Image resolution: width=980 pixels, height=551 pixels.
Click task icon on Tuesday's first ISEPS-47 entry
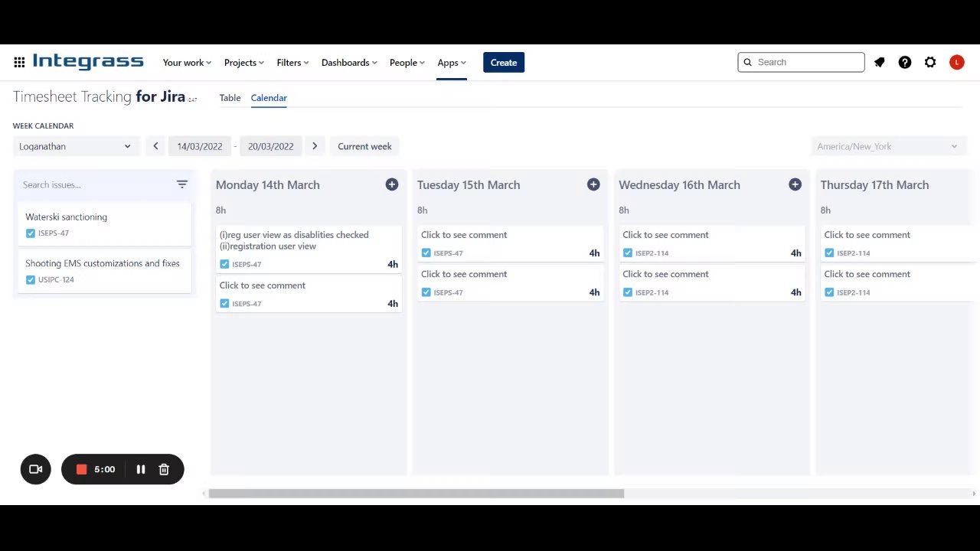[426, 253]
